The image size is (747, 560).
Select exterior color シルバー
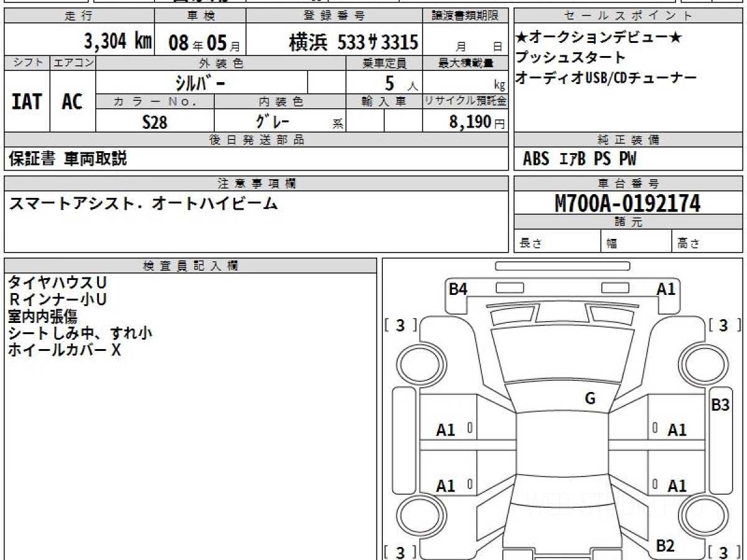(202, 83)
